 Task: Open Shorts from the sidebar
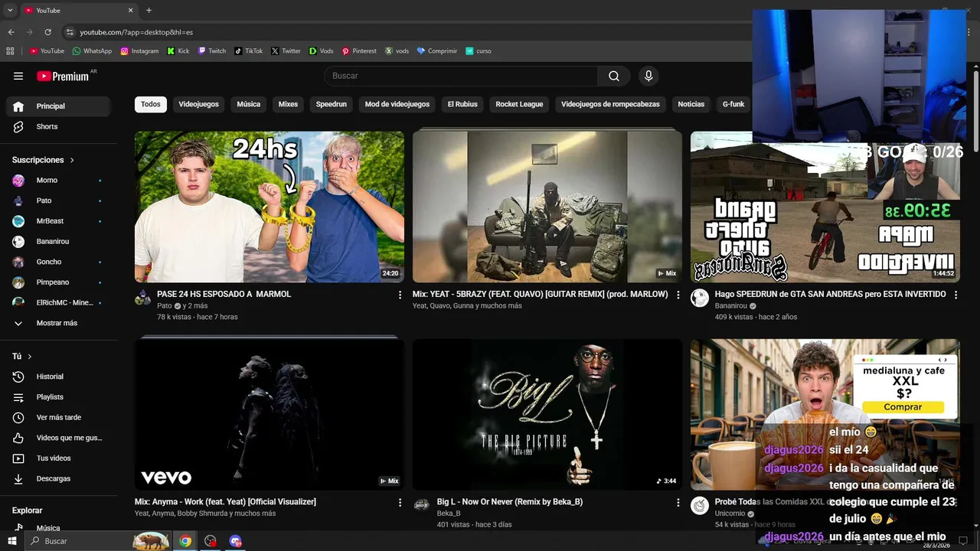(x=59, y=126)
